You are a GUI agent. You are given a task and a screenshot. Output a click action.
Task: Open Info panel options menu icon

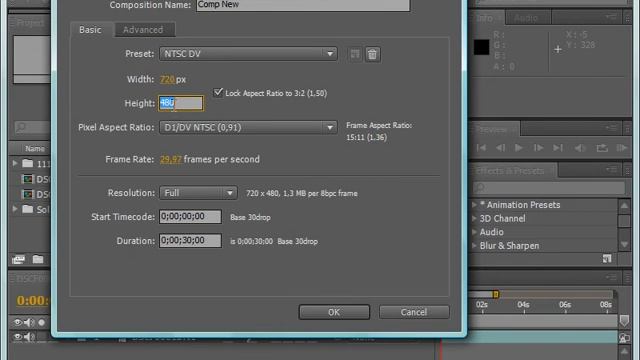click(611, 17)
